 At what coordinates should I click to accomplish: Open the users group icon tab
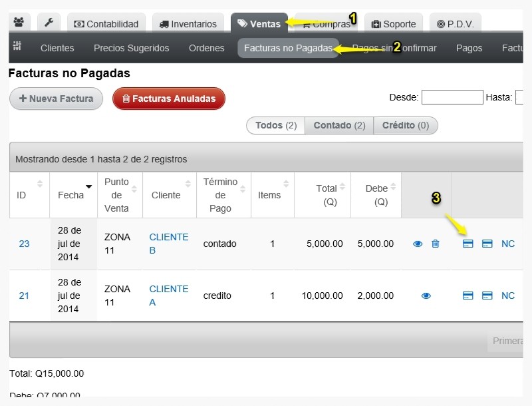pos(19,23)
